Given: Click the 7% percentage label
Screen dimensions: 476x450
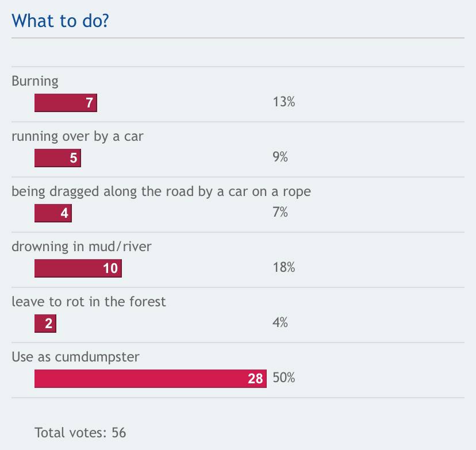Looking at the screenshot, I should 280,212.
